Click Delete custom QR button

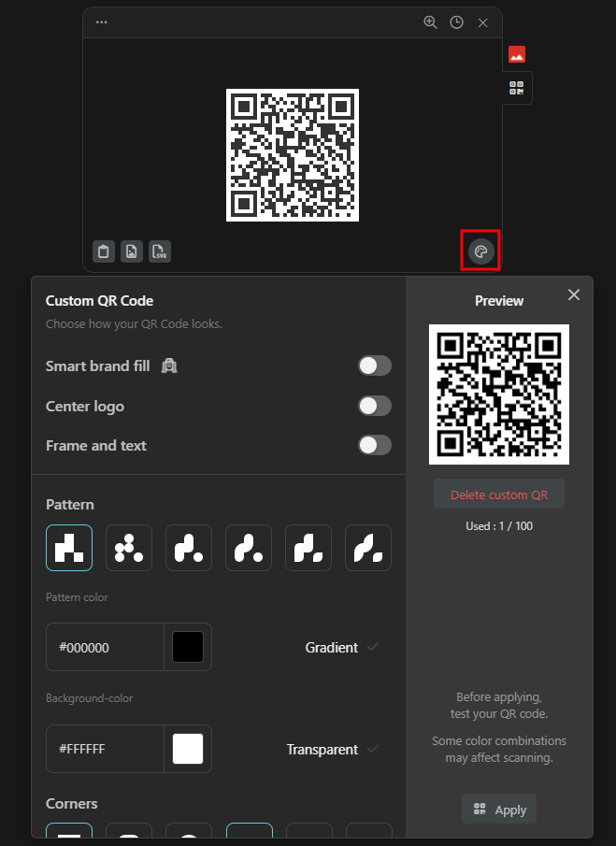[499, 495]
